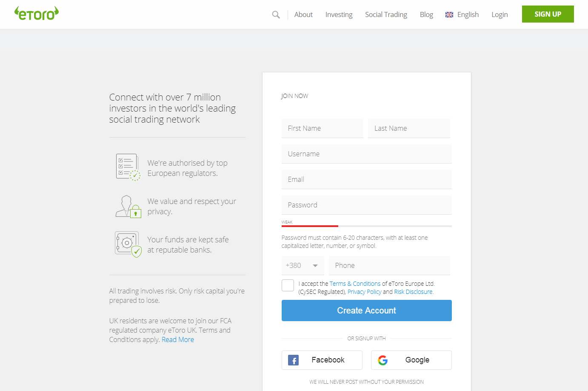Screen dimensions: 588x391
Task: Focus the Email field
Action: point(367,179)
